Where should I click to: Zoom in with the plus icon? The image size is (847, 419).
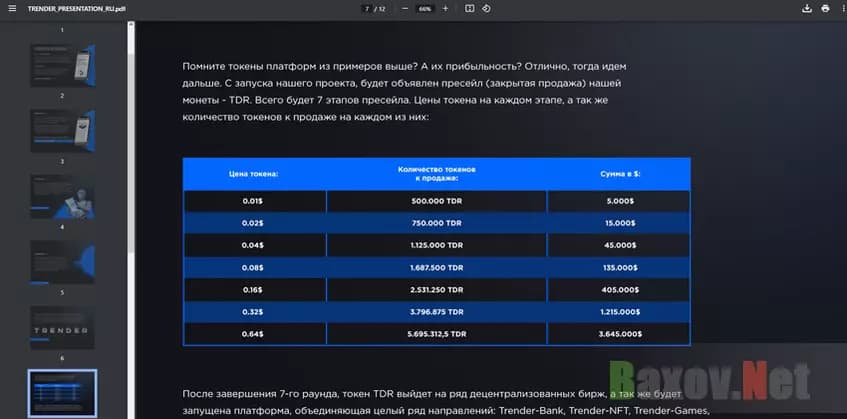445,9
